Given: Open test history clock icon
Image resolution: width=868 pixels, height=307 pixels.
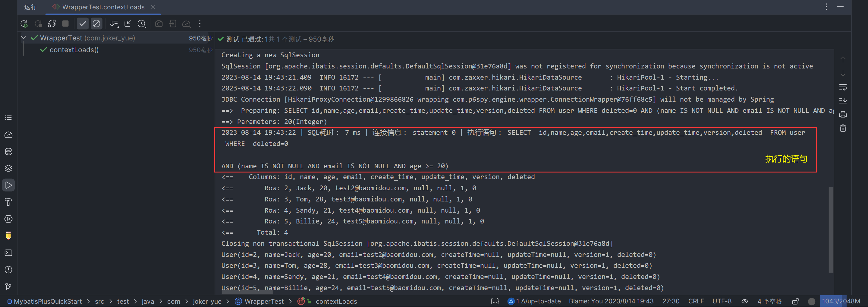Looking at the screenshot, I should (x=142, y=24).
